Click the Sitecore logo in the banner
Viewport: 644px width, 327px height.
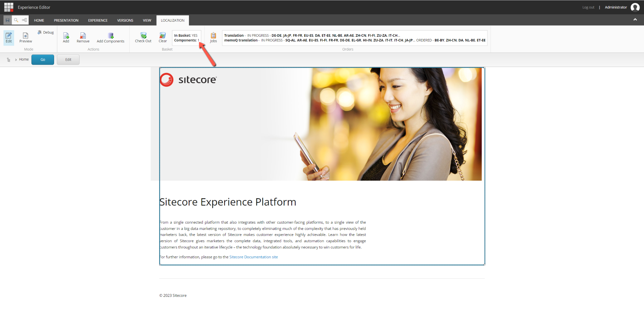click(x=188, y=80)
